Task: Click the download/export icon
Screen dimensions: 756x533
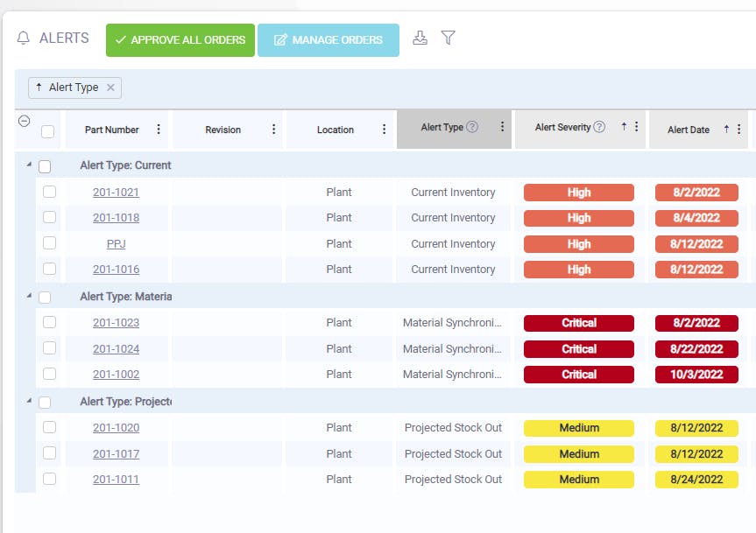Action: pyautogui.click(x=420, y=38)
